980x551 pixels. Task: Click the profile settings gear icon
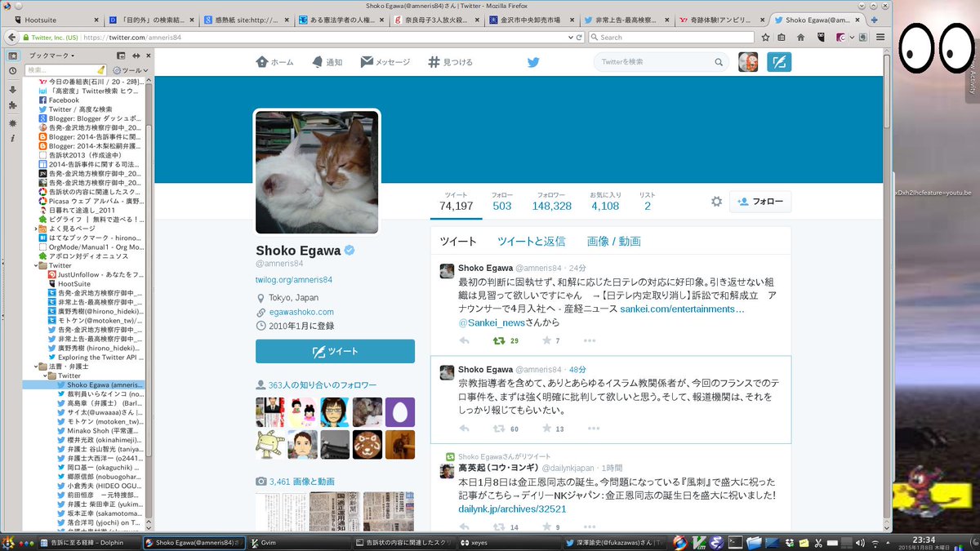(716, 202)
